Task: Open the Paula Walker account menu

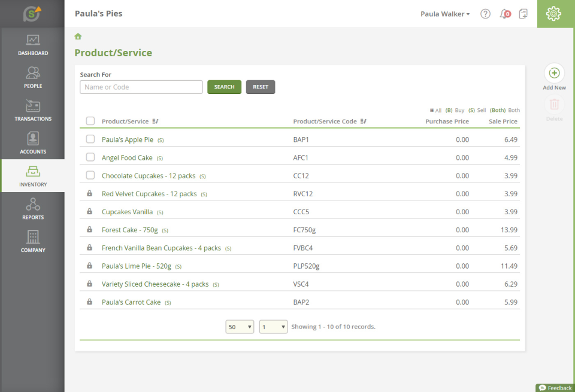Action: (444, 13)
